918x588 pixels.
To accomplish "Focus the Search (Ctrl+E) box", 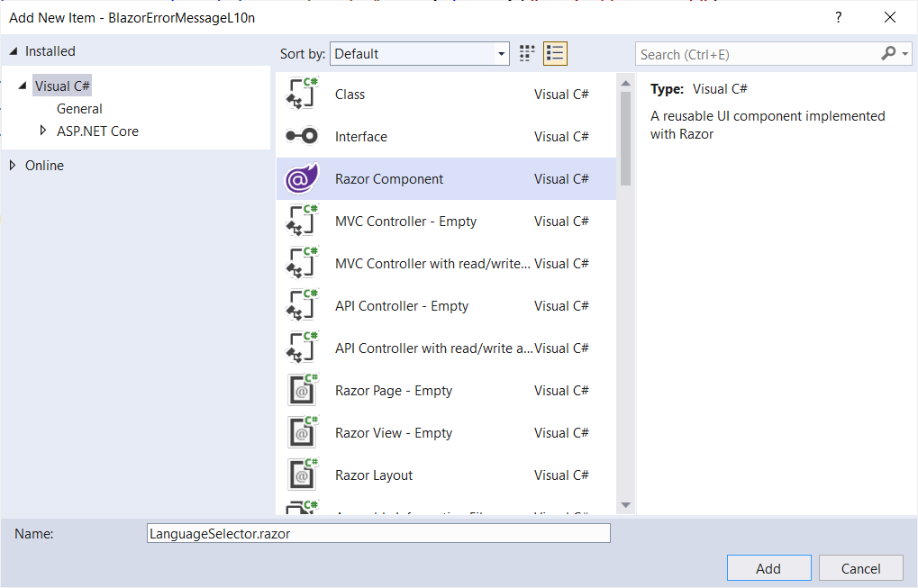I will coord(758,54).
